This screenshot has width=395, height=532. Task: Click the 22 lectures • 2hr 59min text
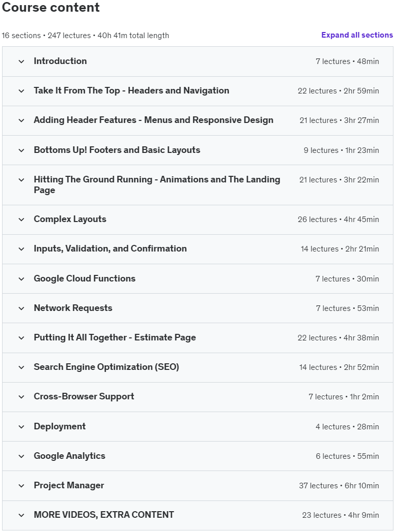point(339,91)
